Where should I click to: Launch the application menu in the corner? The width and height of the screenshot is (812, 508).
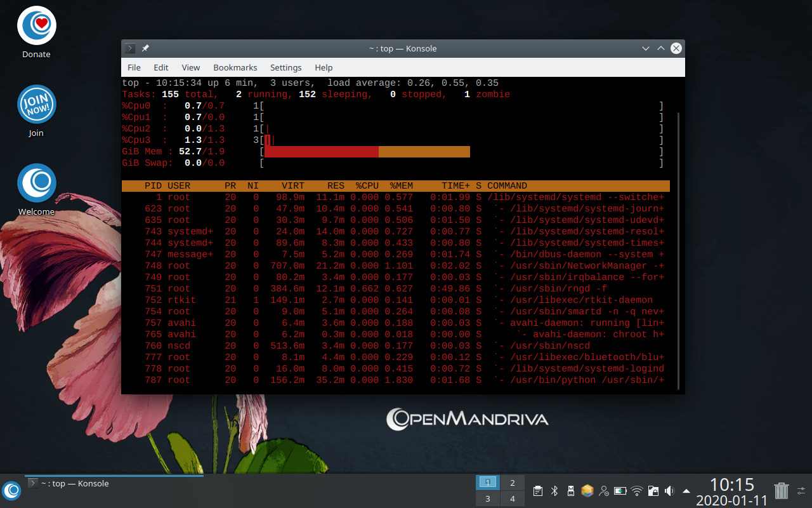pos(11,490)
